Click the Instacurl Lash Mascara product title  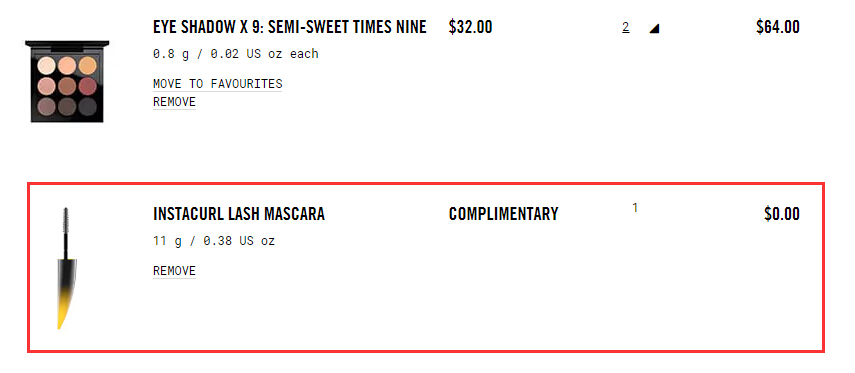tap(239, 214)
